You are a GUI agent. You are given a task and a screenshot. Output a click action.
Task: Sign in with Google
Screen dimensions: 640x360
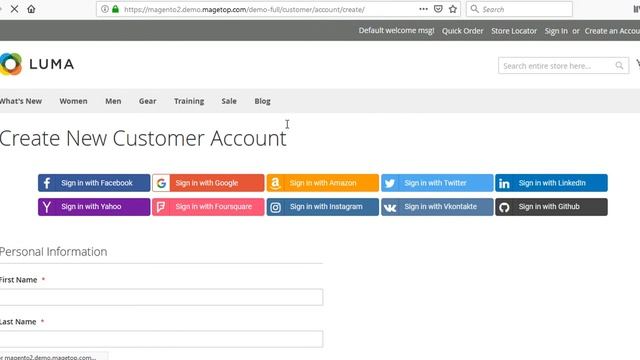click(x=208, y=183)
